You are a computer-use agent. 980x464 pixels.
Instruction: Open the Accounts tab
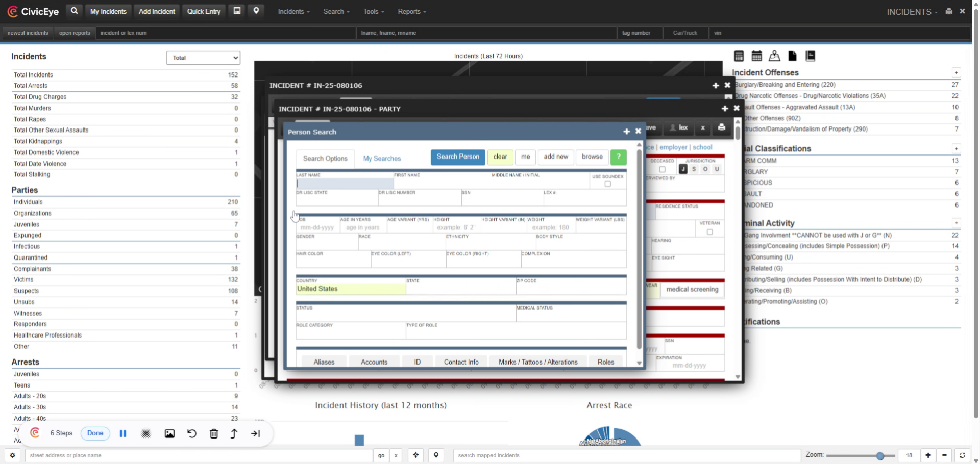pos(374,362)
